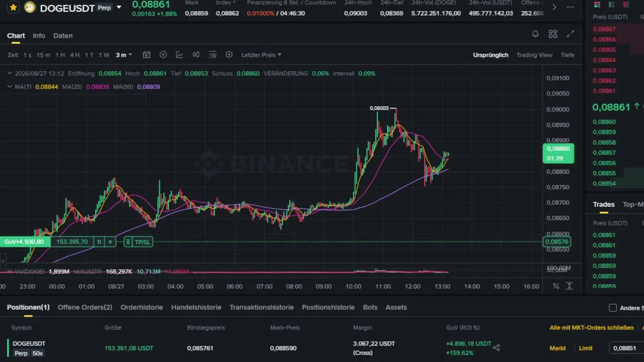
Task: Open the Letzter Preis dropdown
Action: [261, 55]
